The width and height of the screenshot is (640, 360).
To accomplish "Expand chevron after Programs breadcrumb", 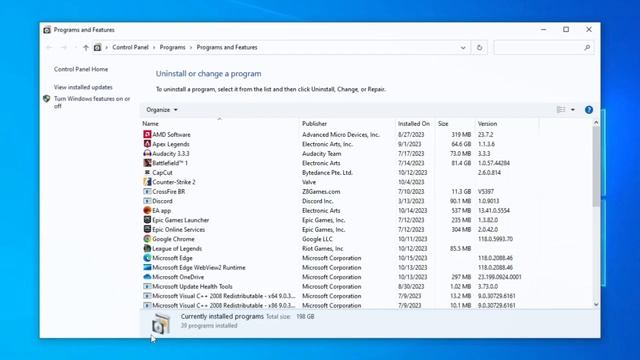I will 191,47.
